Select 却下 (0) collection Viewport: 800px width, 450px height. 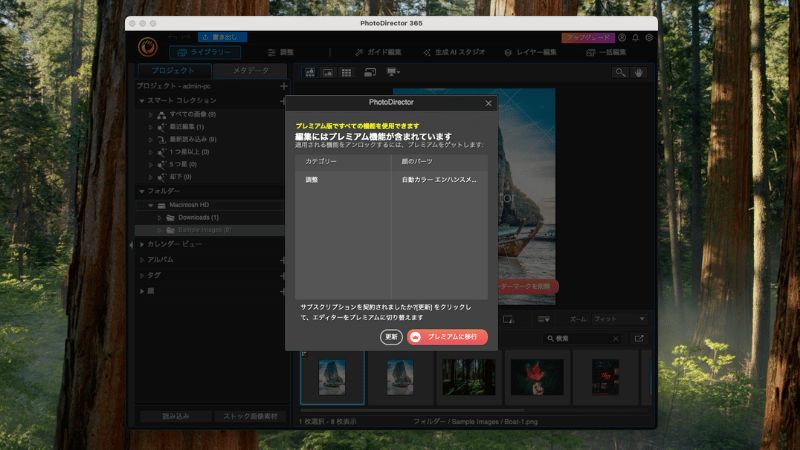point(180,177)
